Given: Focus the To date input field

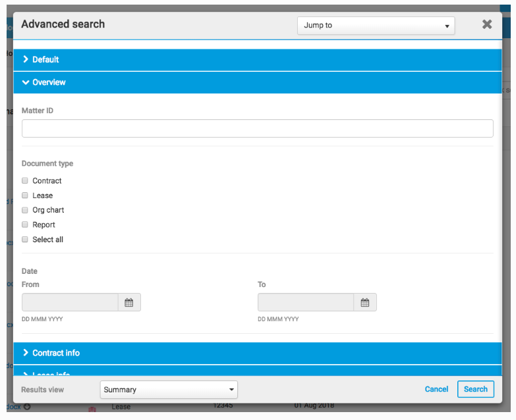Looking at the screenshot, I should pos(306,303).
